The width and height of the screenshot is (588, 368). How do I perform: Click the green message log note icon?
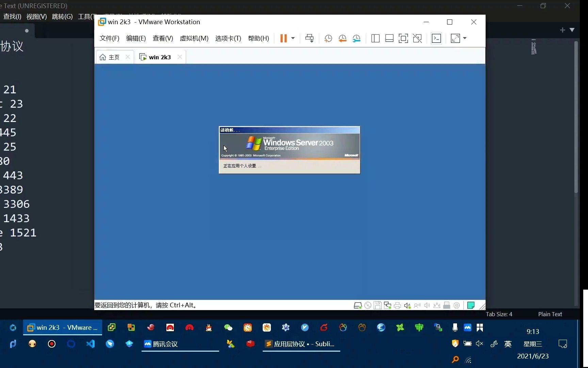(x=471, y=305)
